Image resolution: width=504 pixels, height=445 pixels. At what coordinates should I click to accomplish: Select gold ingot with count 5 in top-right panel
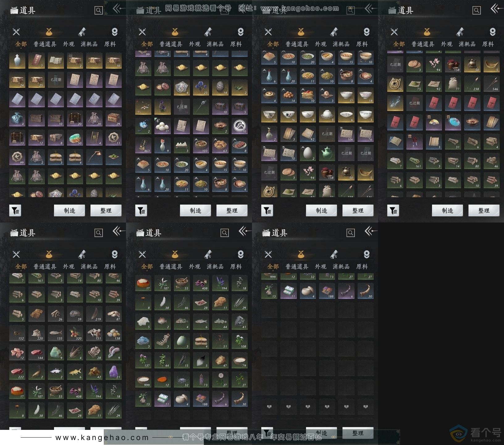[x=492, y=65]
